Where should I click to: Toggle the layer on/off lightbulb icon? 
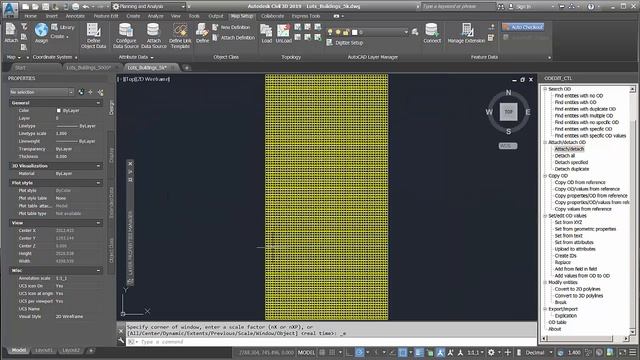[x=330, y=32]
